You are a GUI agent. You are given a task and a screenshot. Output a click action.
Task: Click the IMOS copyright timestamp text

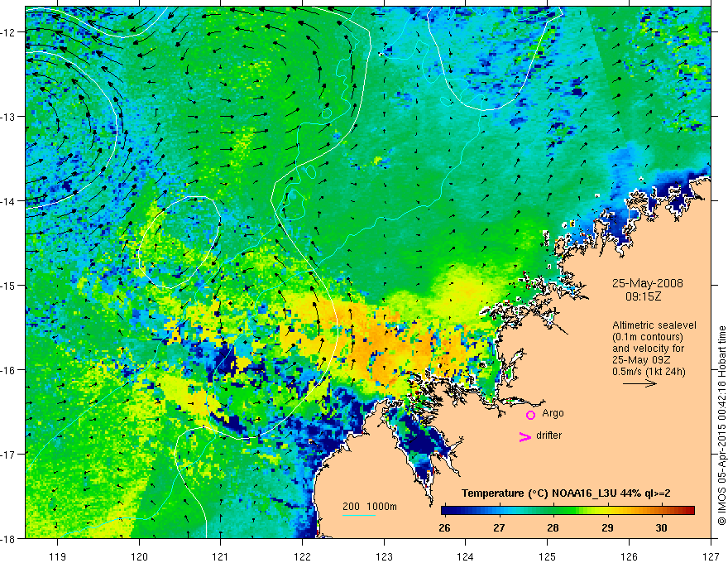click(x=721, y=426)
